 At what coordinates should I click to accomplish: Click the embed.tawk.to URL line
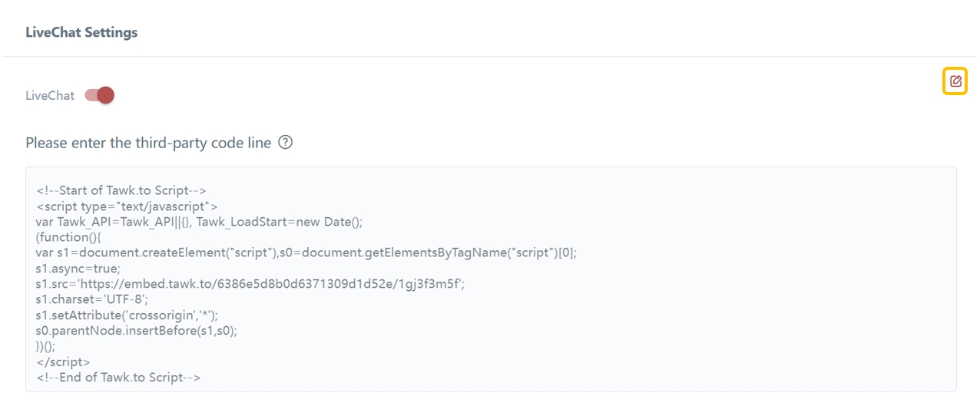[250, 284]
